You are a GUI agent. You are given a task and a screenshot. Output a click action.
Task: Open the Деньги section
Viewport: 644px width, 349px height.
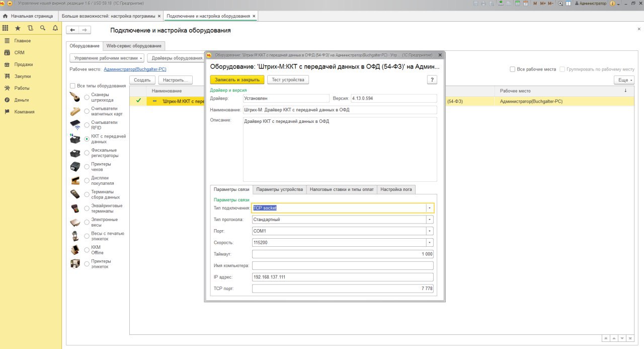(21, 100)
